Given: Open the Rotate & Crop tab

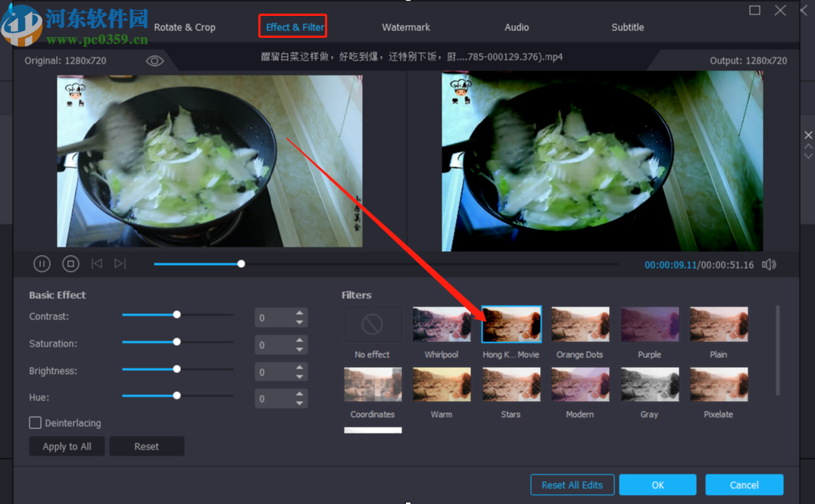Looking at the screenshot, I should [184, 26].
